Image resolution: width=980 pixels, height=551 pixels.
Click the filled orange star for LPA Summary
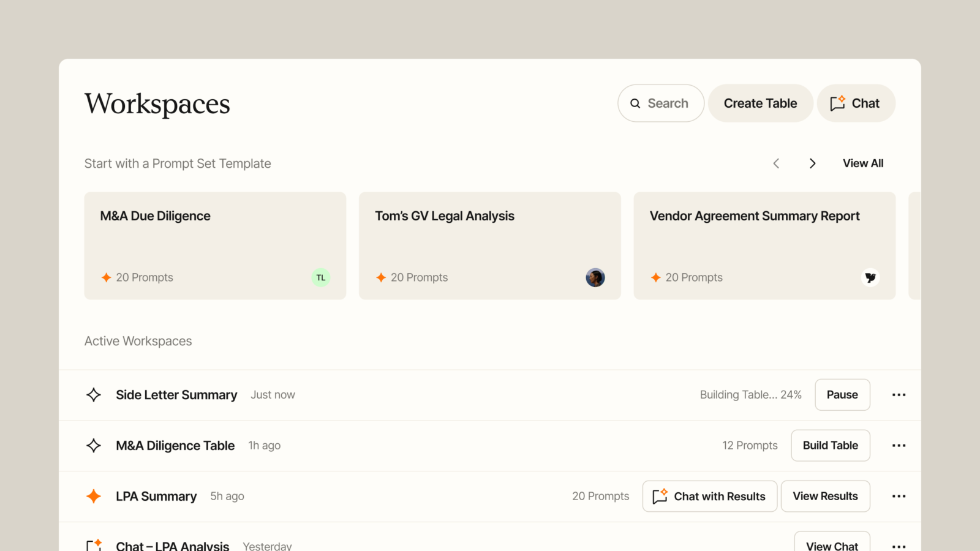(x=94, y=496)
